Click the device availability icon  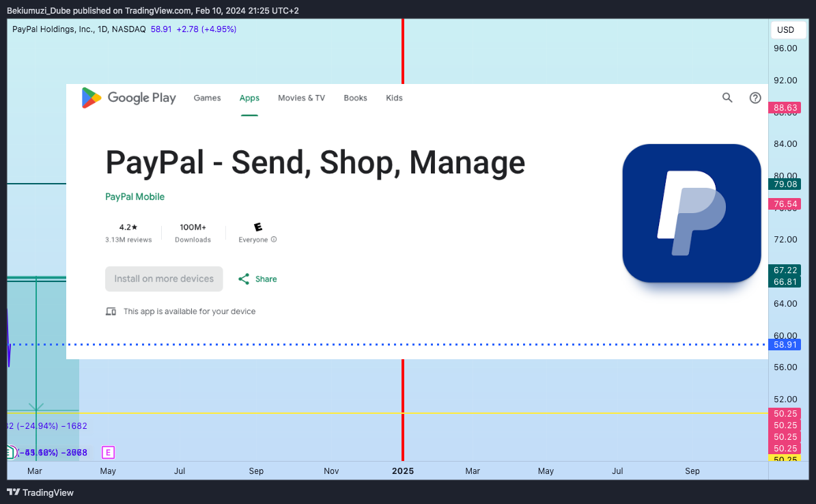[111, 311]
